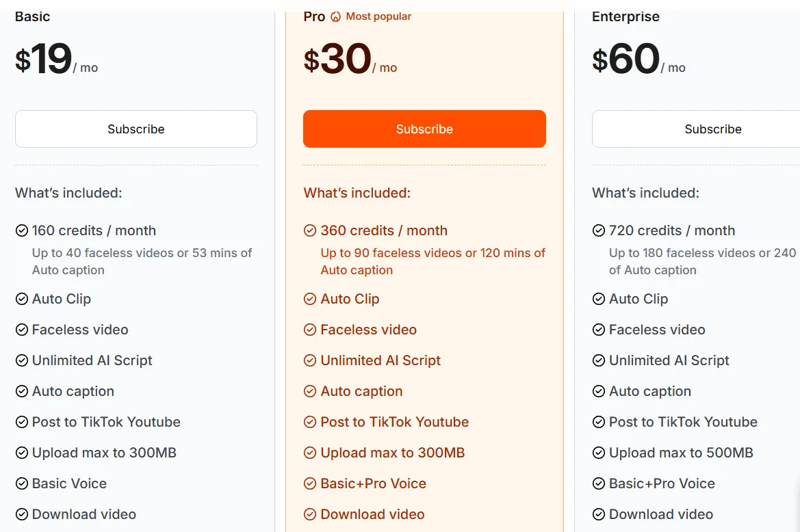The width and height of the screenshot is (800, 532).
Task: Click Basic plan Download video checkmark icon
Action: [21, 515]
